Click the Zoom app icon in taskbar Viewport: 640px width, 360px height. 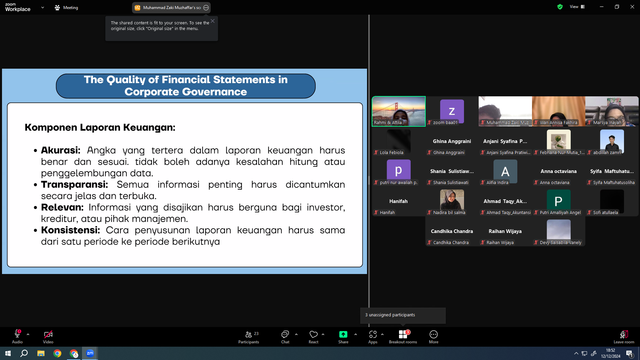click(x=90, y=353)
